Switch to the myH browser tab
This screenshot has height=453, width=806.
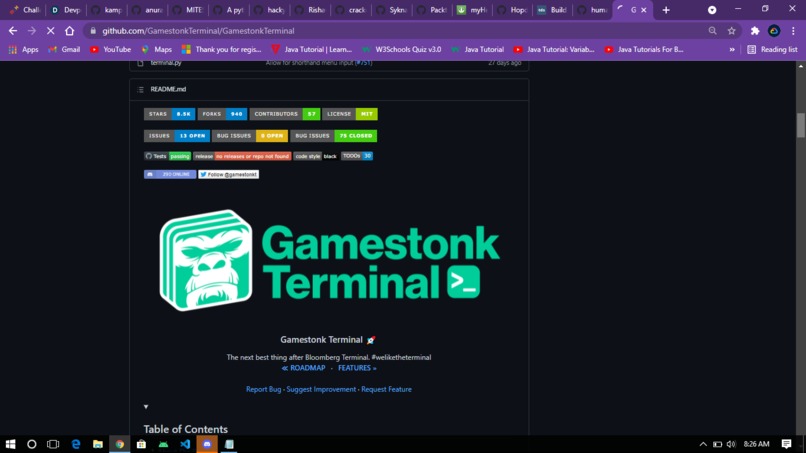point(472,10)
